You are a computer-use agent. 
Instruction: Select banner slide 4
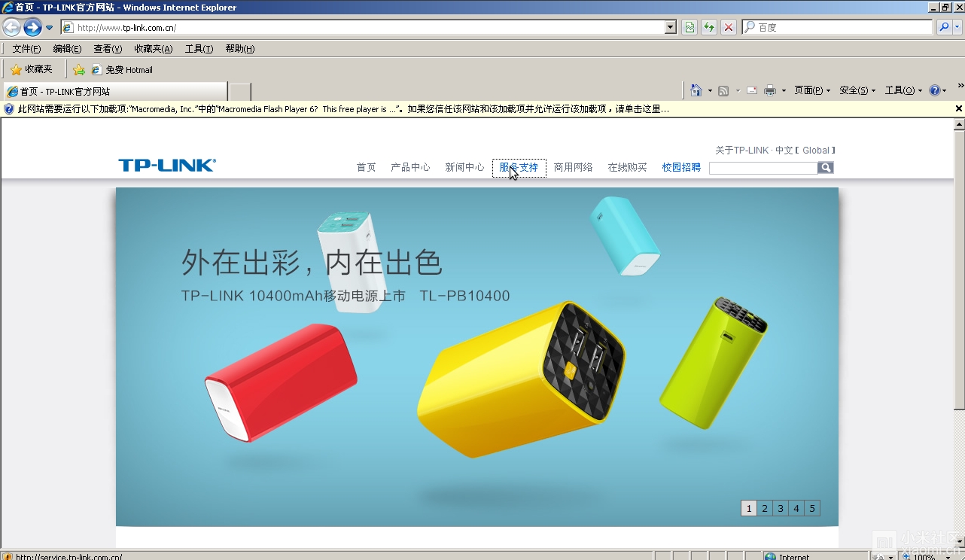tap(796, 508)
